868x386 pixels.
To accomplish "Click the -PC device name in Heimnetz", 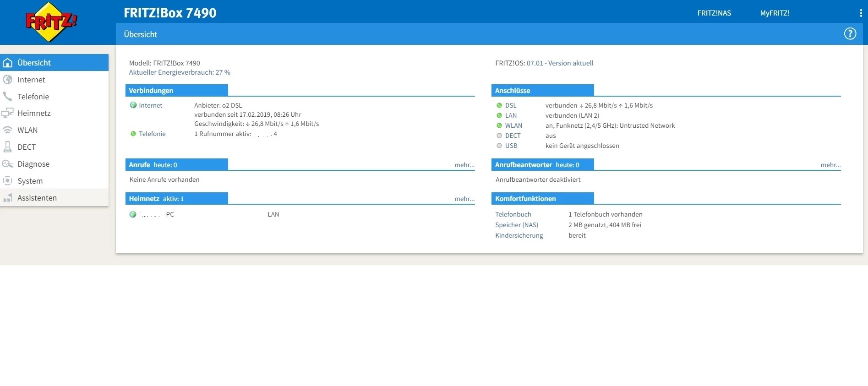I will (157, 214).
